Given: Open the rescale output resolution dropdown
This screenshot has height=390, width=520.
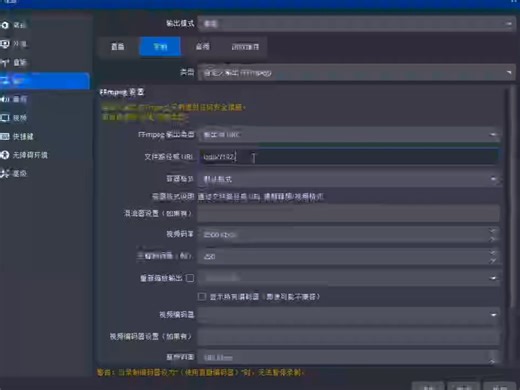Looking at the screenshot, I should coord(349,278).
